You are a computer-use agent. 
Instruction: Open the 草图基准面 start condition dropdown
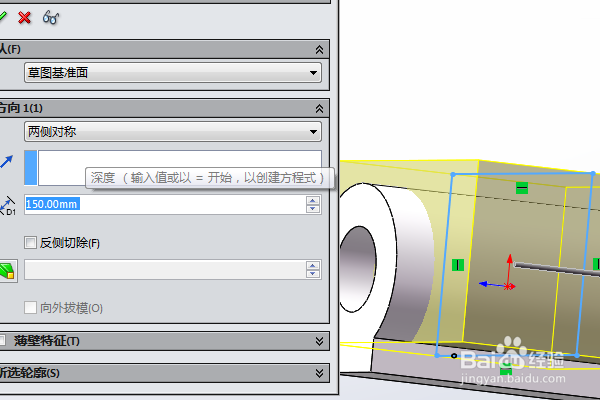173,73
